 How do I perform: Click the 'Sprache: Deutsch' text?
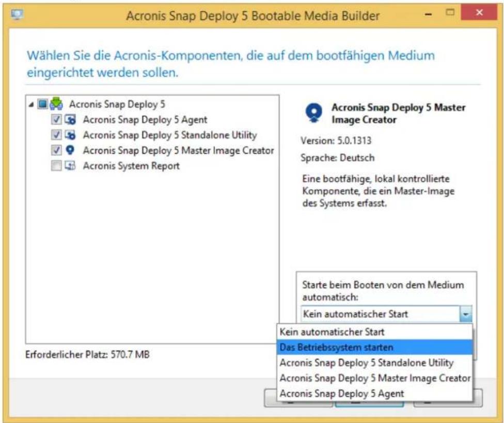click(x=338, y=158)
